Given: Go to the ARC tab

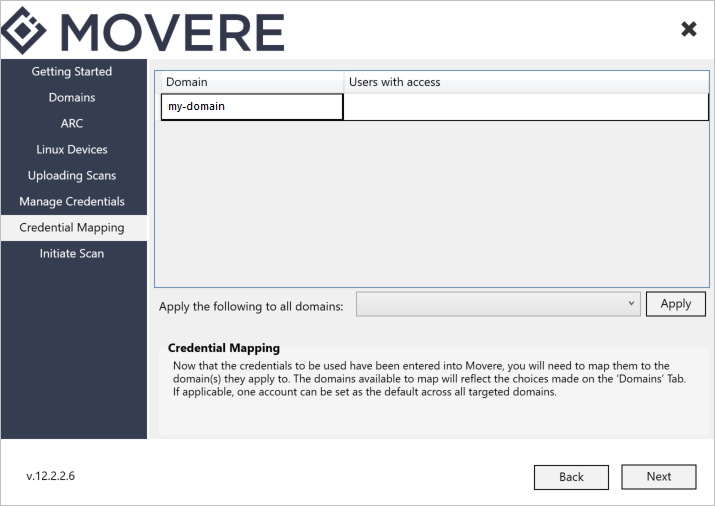Looking at the screenshot, I should pyautogui.click(x=72, y=124).
